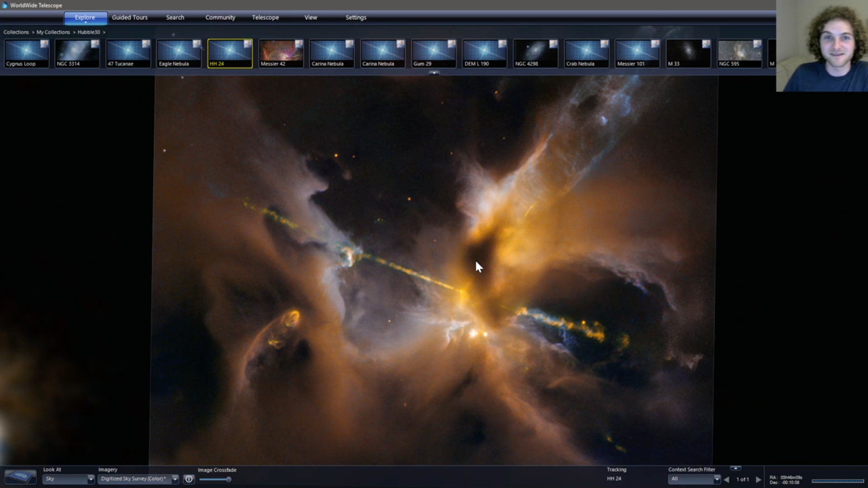Go to next context results page

(759, 479)
